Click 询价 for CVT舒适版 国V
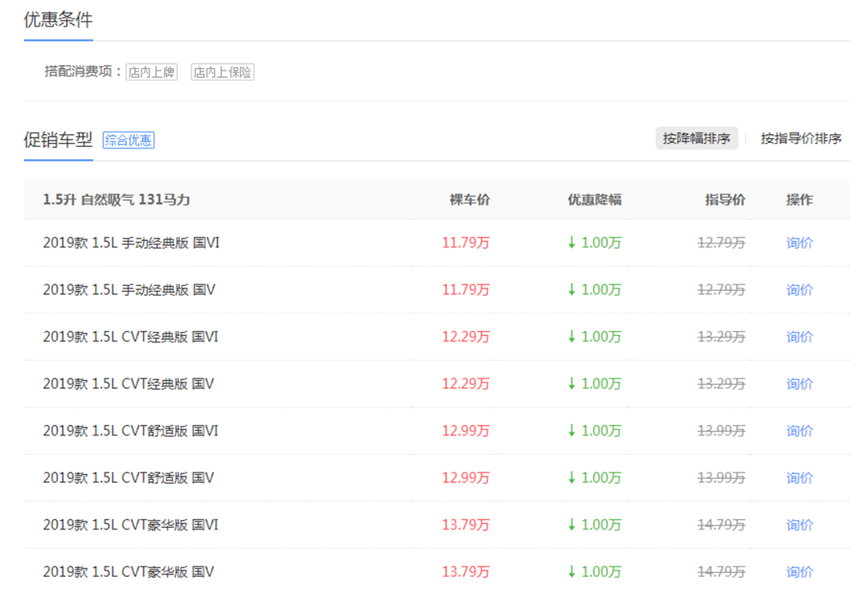The image size is (868, 593). click(x=799, y=478)
